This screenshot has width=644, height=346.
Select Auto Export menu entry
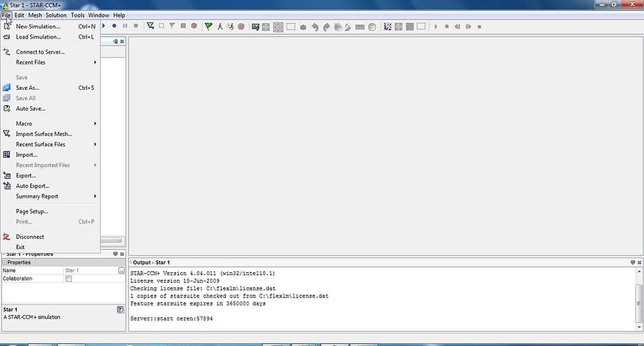point(51,186)
